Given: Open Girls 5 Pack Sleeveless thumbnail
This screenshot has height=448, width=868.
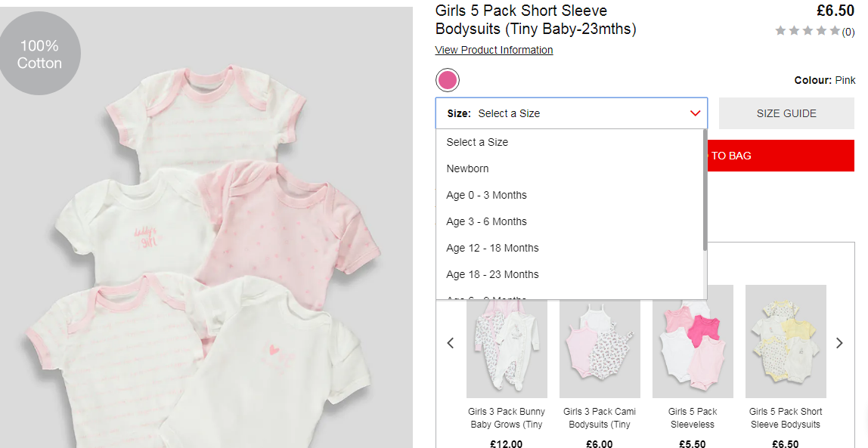Looking at the screenshot, I should (x=693, y=341).
